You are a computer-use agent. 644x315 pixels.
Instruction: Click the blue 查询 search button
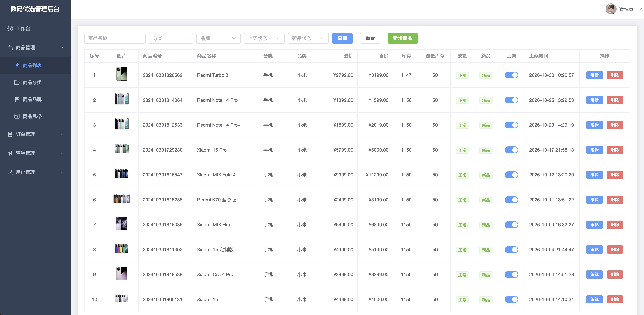(342, 38)
